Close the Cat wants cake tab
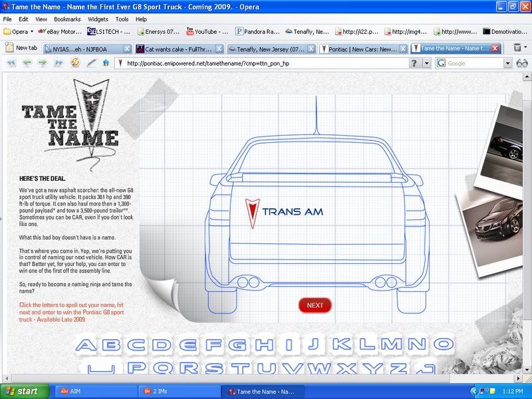 [x=219, y=49]
